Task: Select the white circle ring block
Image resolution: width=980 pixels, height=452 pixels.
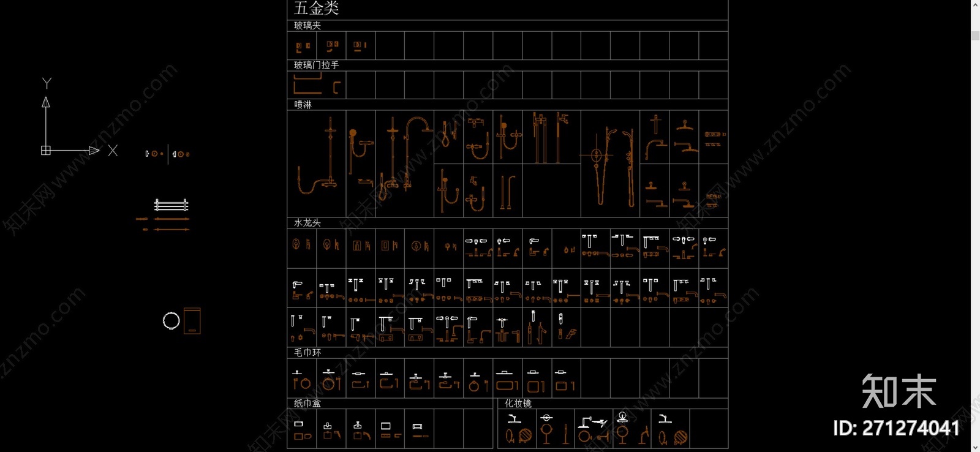Action: (171, 320)
